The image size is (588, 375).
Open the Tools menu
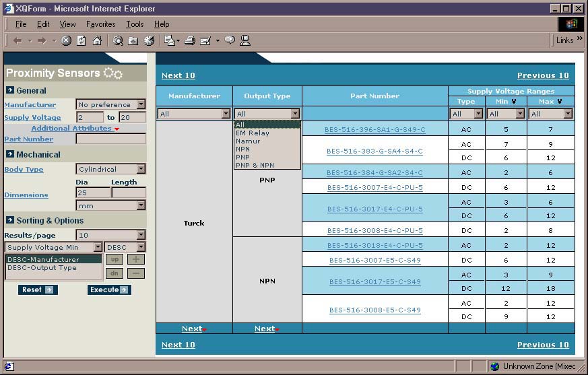pos(135,24)
